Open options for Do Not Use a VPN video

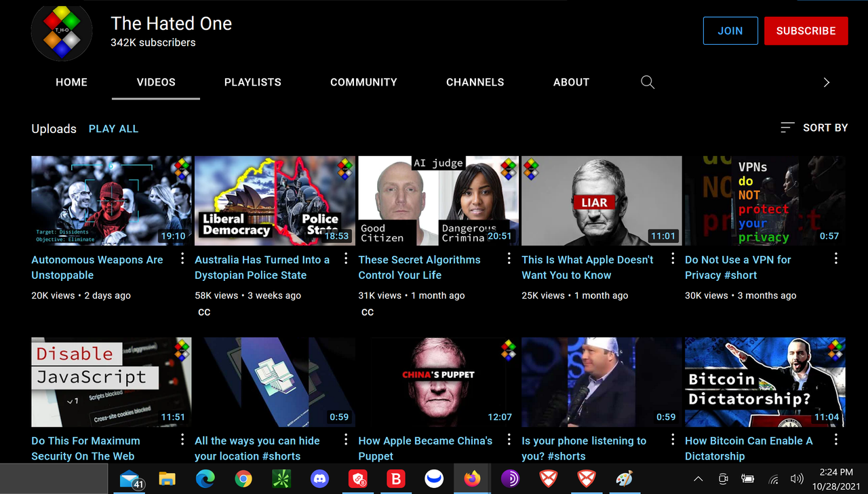point(836,259)
